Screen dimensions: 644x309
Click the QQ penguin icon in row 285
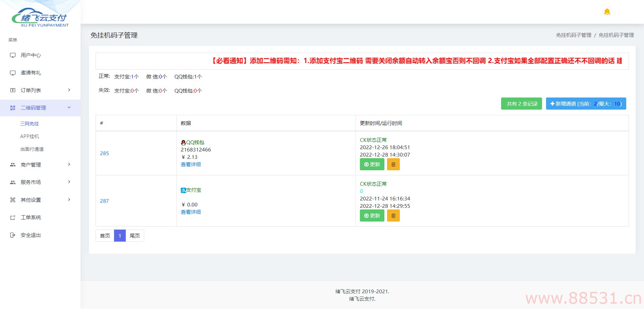pos(183,142)
